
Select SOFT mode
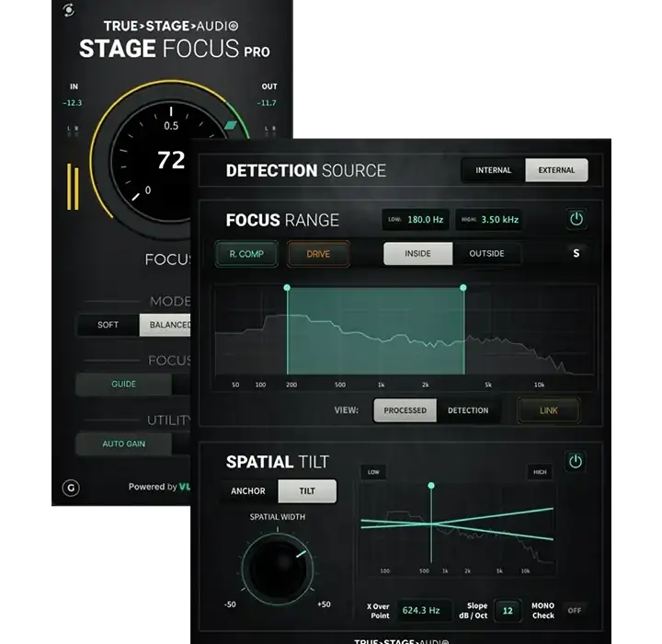pyautogui.click(x=108, y=325)
